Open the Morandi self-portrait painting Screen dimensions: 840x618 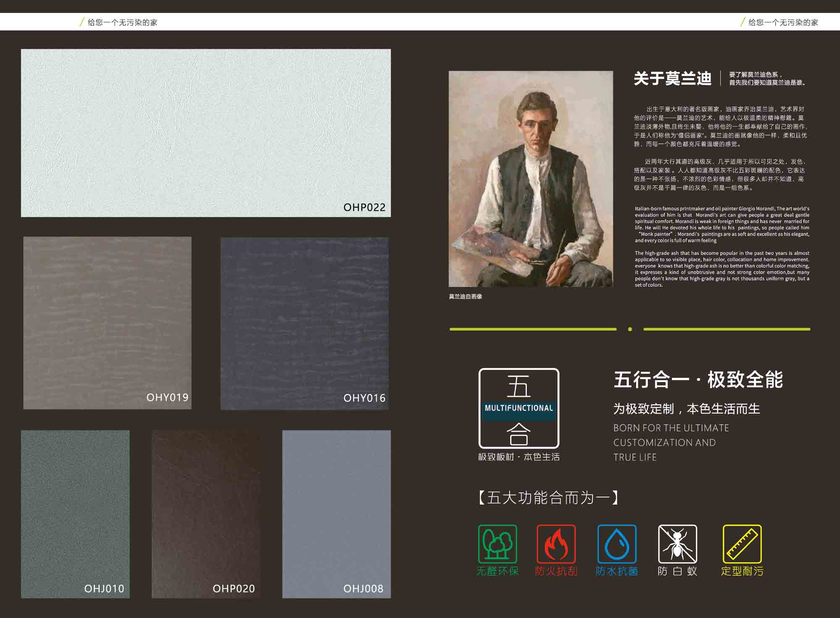click(531, 179)
